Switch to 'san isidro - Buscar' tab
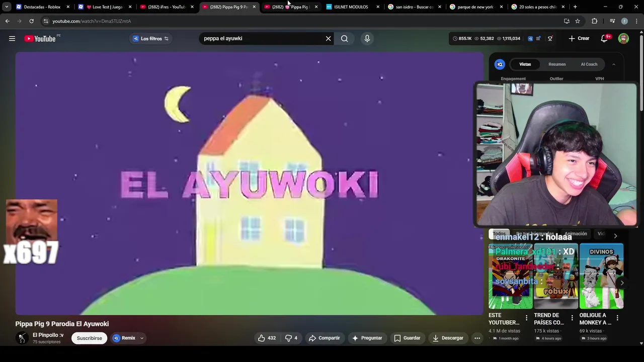The image size is (644, 362). click(x=414, y=7)
